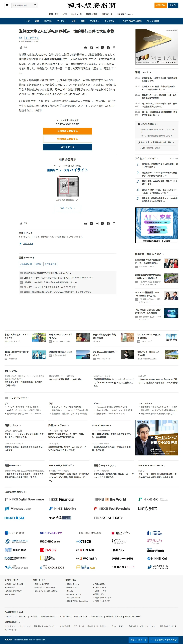The height and width of the screenshot is (644, 183).
Task: Toggle the フォローする button for 関西
Action: (x=32, y=38)
